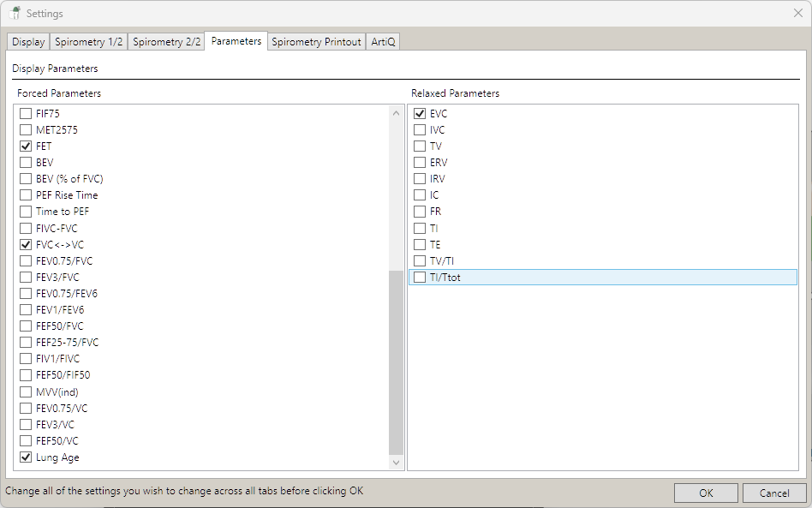Screen dimensions: 812x508
Task: Click the scroll down arrow in Forced Parameters
Action: pyautogui.click(x=396, y=463)
